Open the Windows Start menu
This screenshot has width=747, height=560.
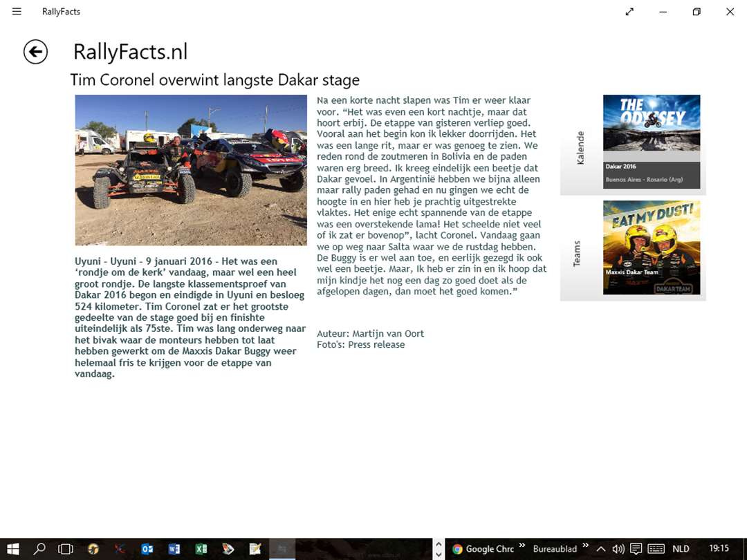coord(13,549)
